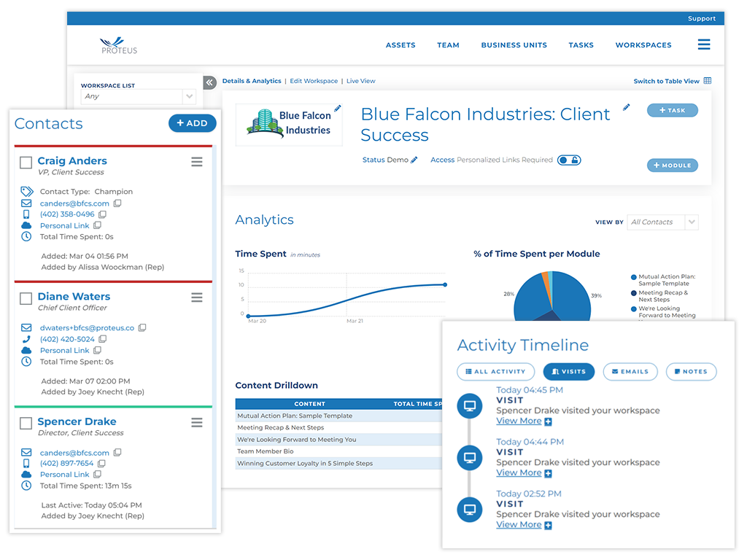Viewport: 747px width, 560px height.
Task: Open the Live View tab
Action: pos(360,81)
